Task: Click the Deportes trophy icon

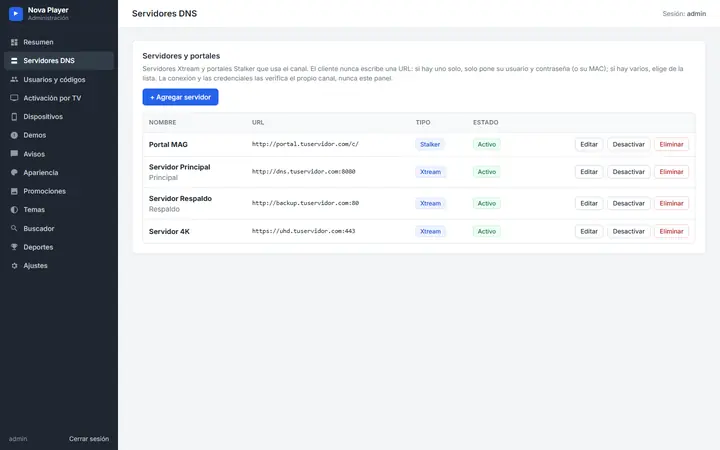Action: pos(14,247)
